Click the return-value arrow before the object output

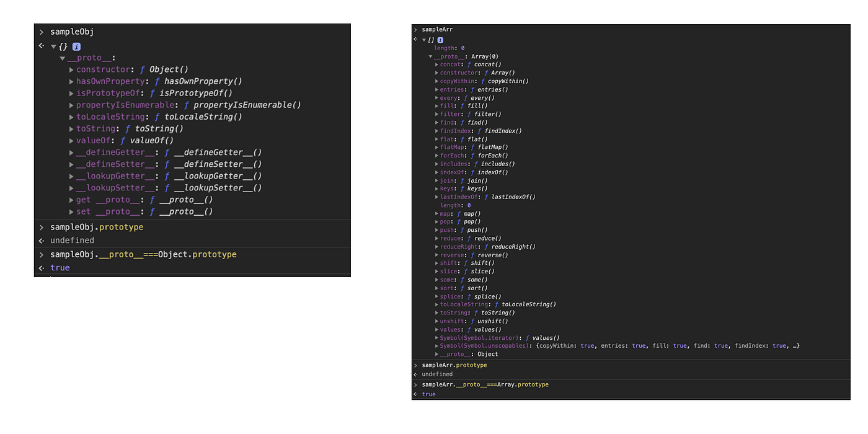click(41, 45)
